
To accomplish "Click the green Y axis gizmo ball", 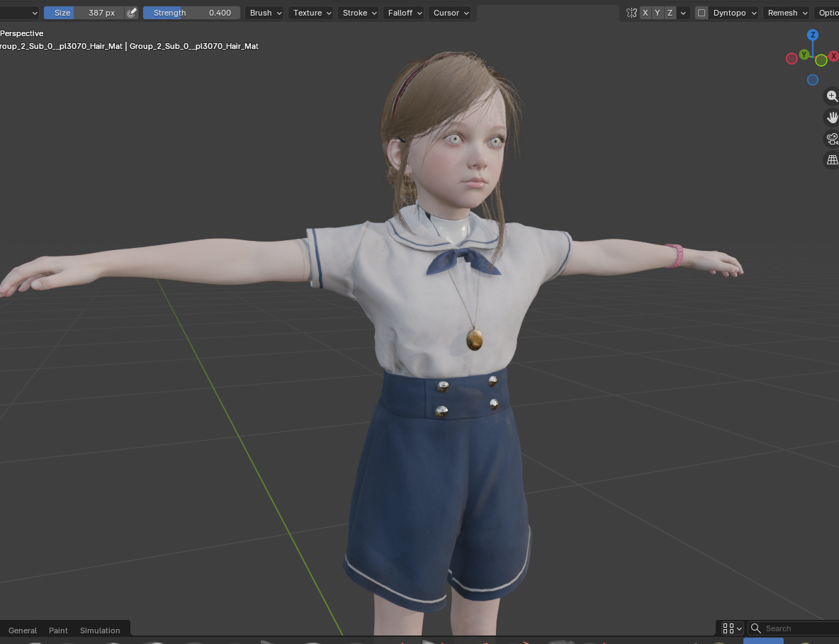I will coord(804,55).
